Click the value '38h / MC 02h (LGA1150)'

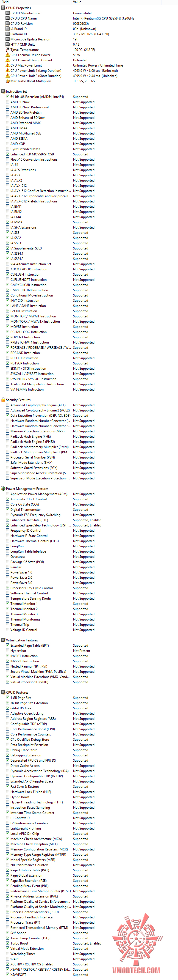coord(91,34)
